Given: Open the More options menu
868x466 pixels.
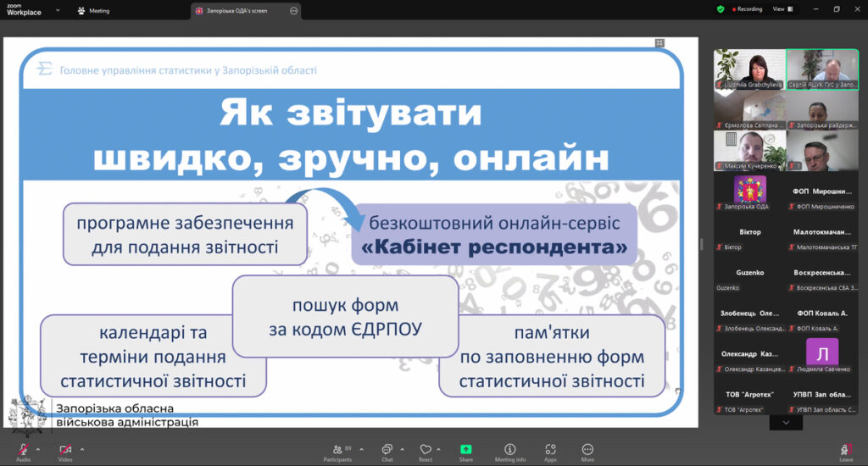Looking at the screenshot, I should click(x=587, y=449).
